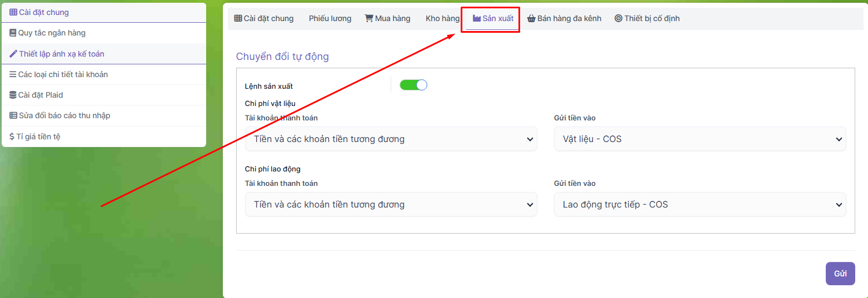868x298 pixels.
Task: Click database icon next to Cài đặt Plaid
Action: (x=13, y=95)
